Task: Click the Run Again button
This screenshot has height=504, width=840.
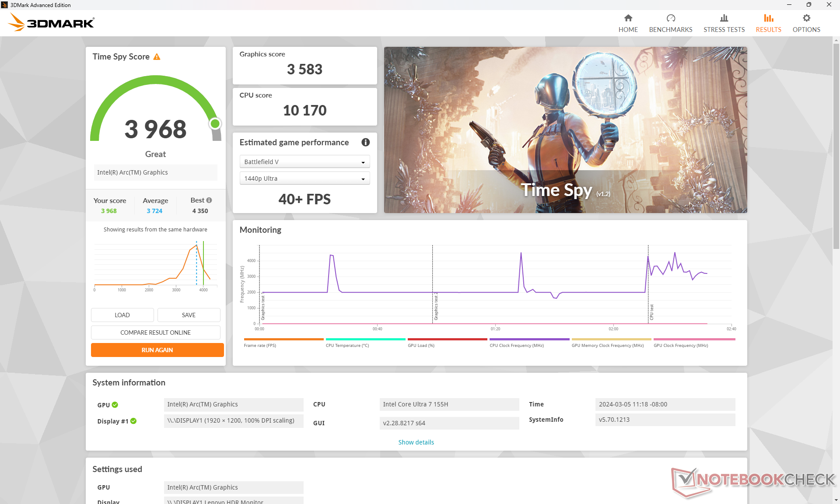Action: click(x=157, y=350)
